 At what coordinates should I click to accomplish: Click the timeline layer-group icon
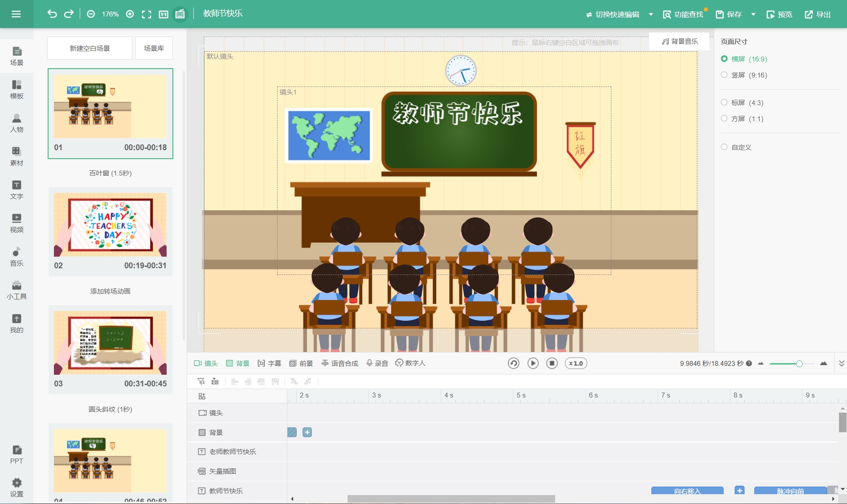[215, 381]
